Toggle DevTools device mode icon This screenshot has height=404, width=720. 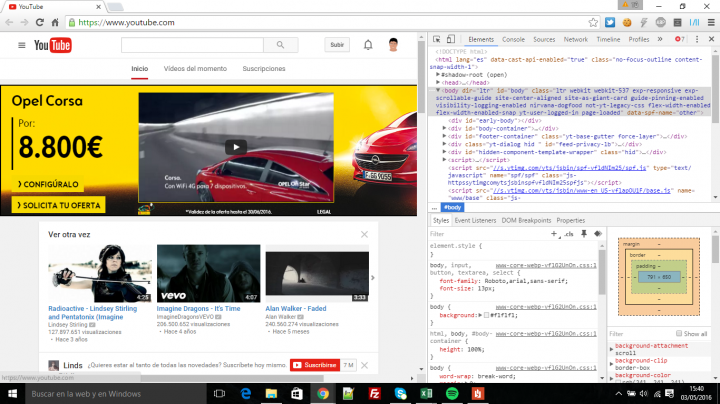tap(451, 39)
